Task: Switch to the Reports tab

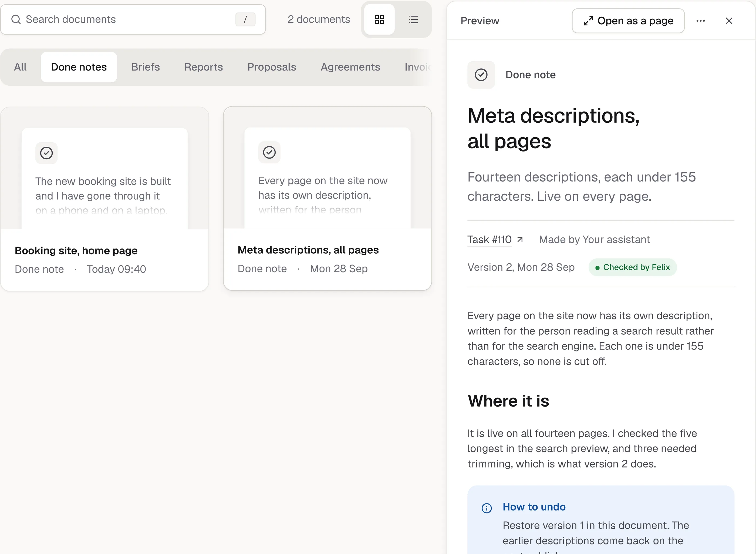Action: [204, 67]
